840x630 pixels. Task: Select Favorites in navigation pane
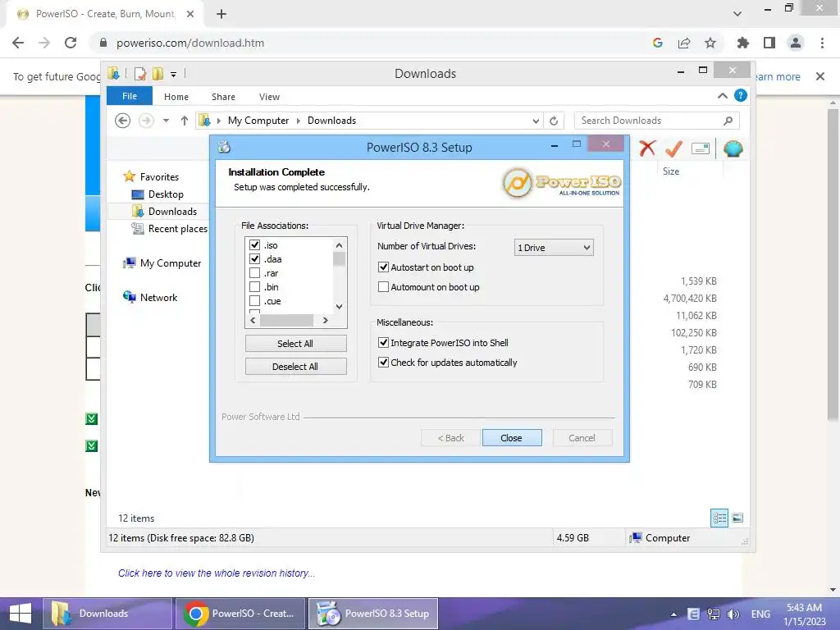[x=159, y=177]
